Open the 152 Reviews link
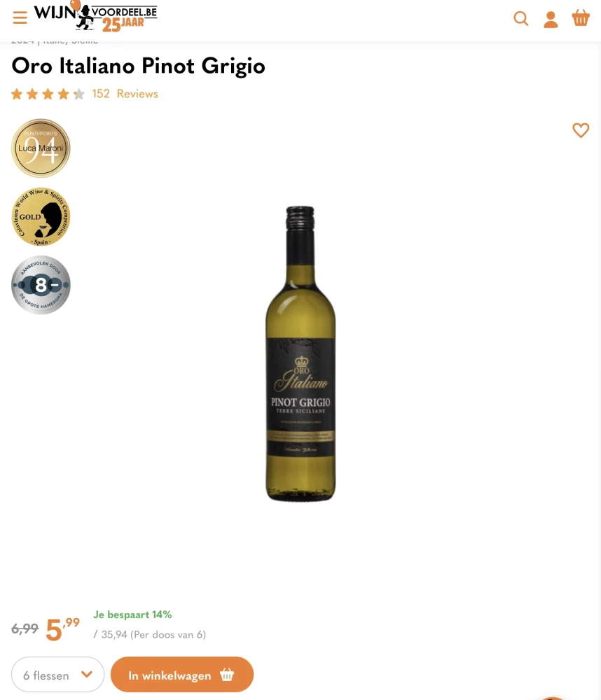This screenshot has width=601, height=700. pos(125,94)
